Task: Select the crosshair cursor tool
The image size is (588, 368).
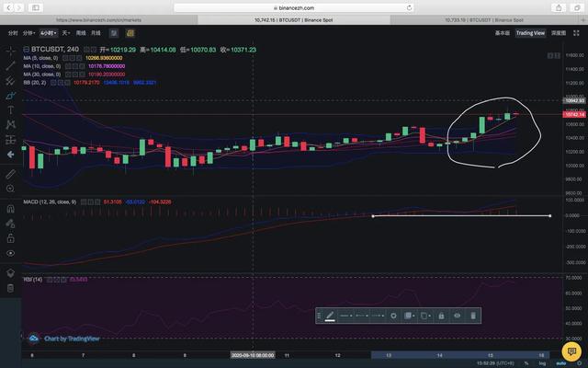Action: [10, 51]
